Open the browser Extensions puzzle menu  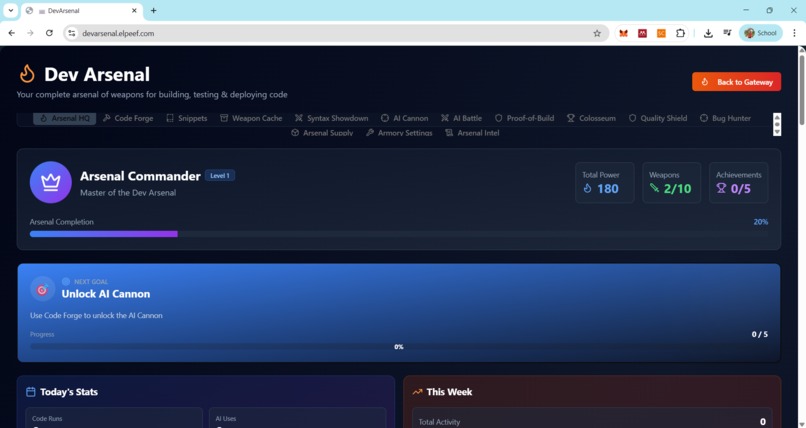pyautogui.click(x=680, y=33)
